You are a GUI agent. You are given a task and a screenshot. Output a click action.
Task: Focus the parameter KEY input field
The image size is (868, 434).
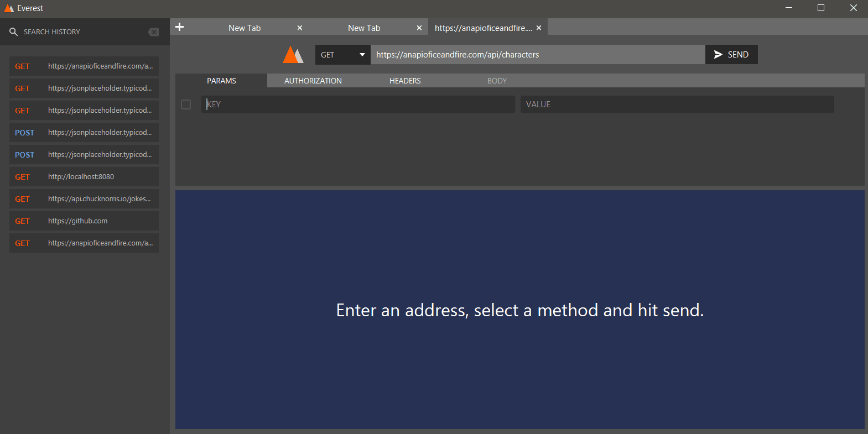[358, 104]
